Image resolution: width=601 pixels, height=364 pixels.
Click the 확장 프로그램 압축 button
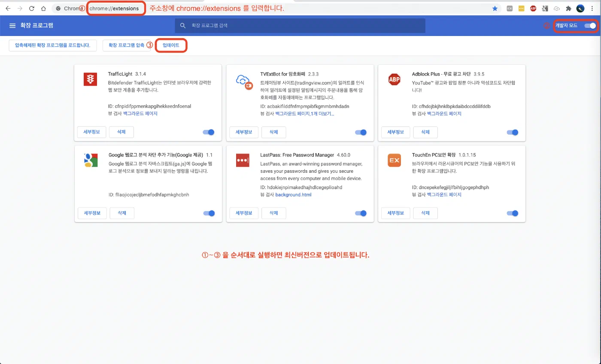(x=126, y=45)
